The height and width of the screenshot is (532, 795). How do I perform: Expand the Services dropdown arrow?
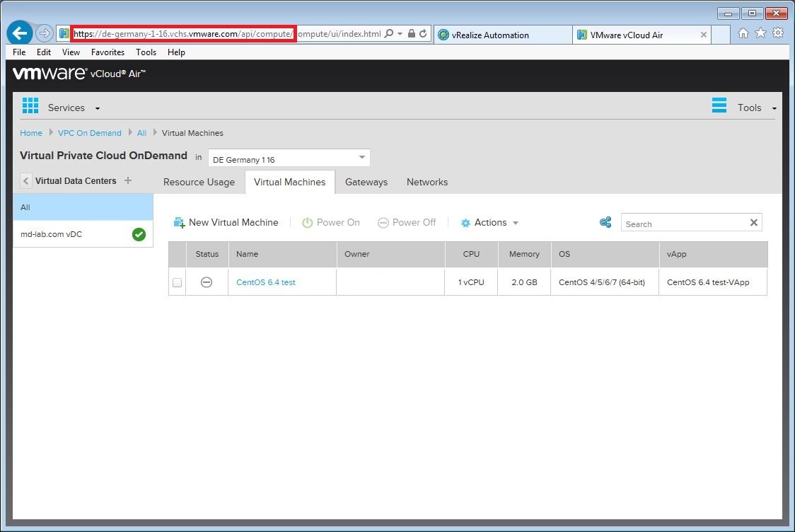[97, 108]
